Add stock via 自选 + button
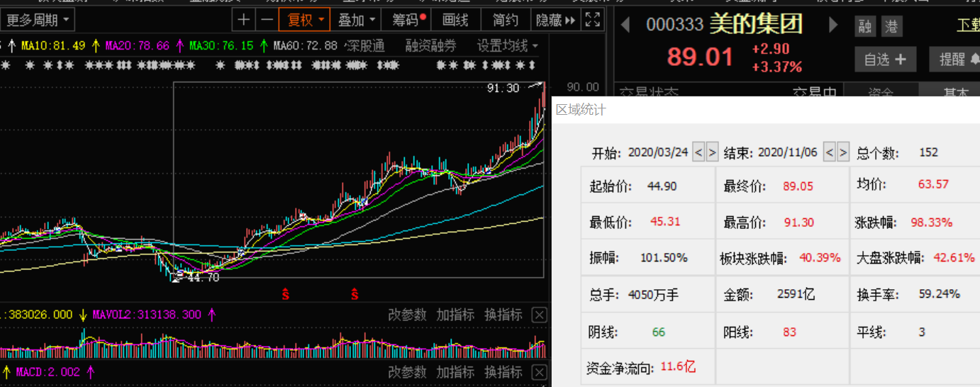980x387 pixels. pos(885,60)
